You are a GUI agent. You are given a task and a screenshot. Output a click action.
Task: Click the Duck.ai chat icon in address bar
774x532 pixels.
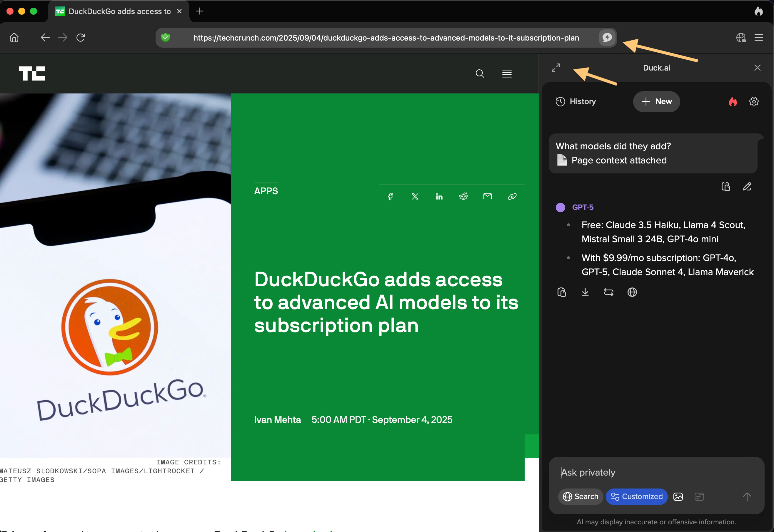(607, 37)
